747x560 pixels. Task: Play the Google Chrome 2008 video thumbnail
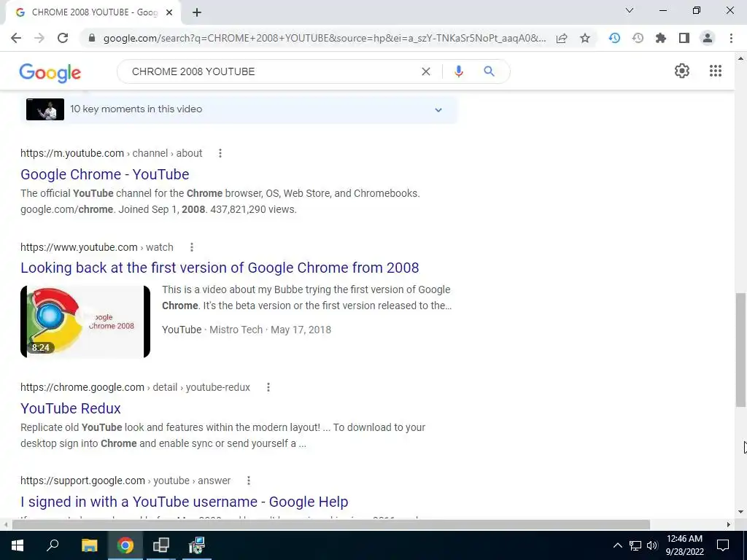pos(85,322)
